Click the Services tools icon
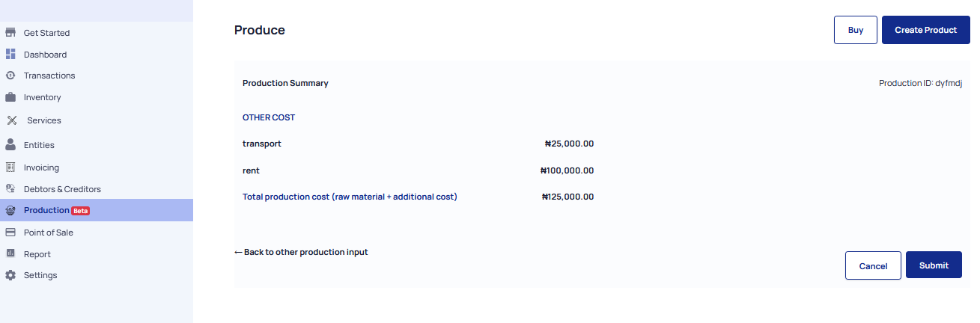 coord(12,120)
